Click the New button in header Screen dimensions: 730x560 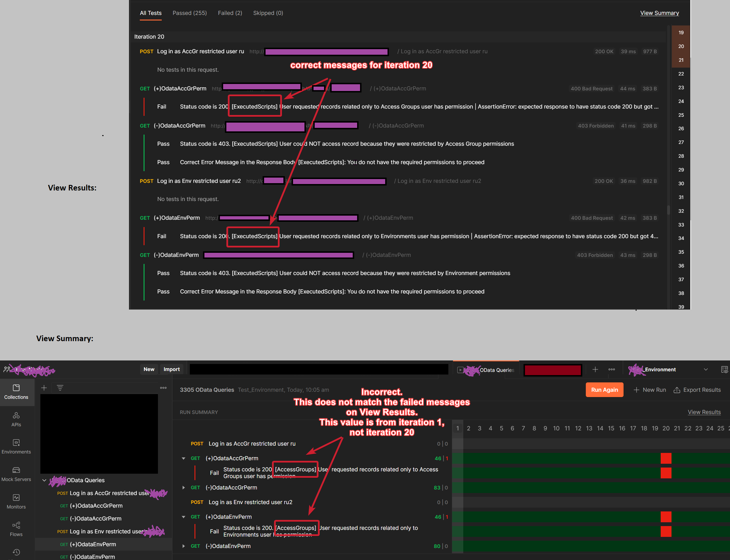pos(149,369)
